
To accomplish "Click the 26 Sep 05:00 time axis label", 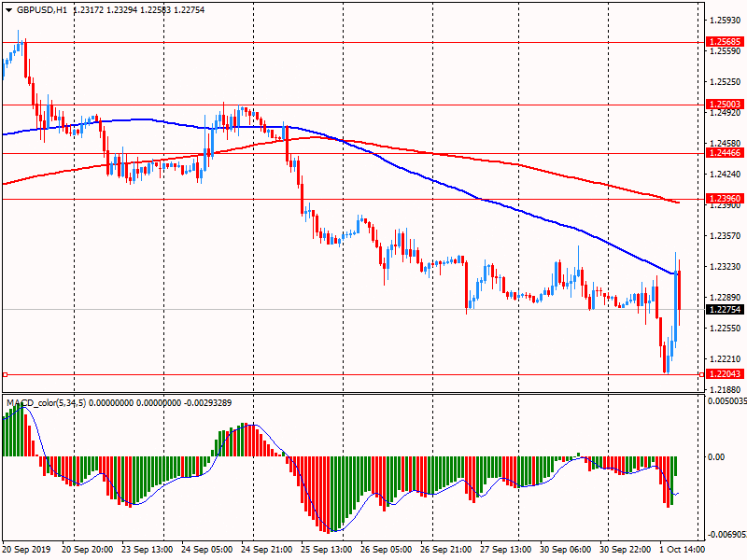I will [x=387, y=550].
